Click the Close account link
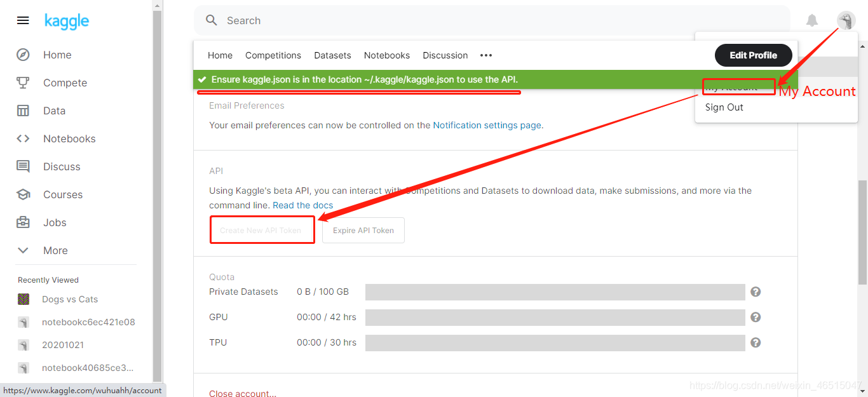This screenshot has height=397, width=868. point(243,393)
